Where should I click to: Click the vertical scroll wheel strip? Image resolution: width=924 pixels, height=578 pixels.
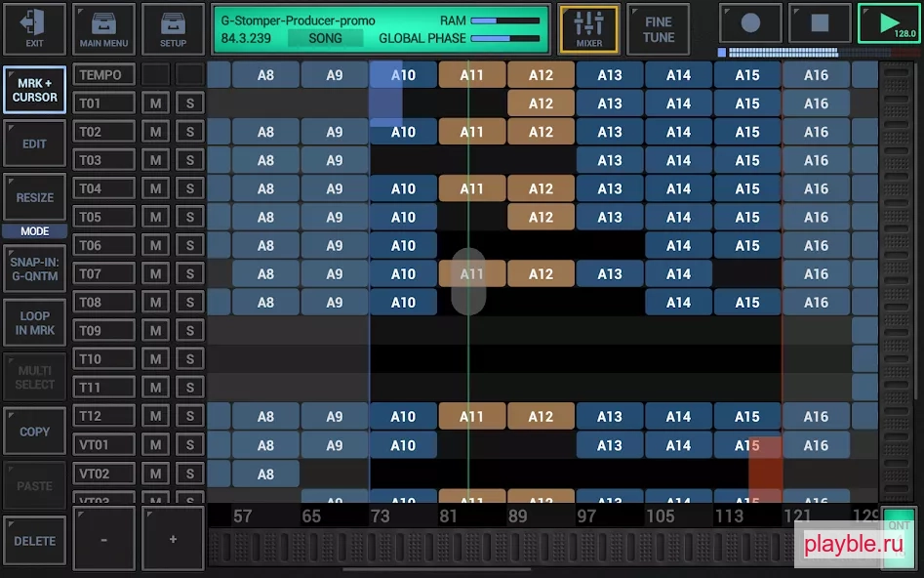897,282
